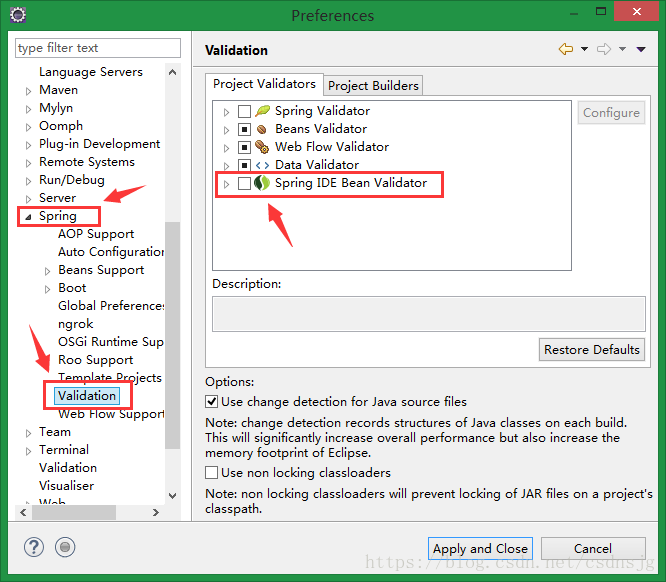
Task: Collapse the Spring tree node
Action: point(28,217)
